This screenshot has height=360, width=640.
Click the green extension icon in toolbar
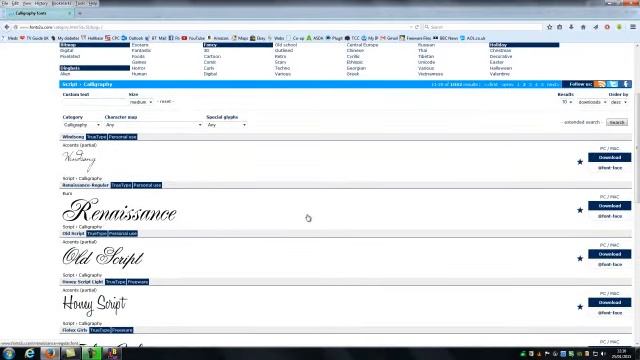point(619,27)
